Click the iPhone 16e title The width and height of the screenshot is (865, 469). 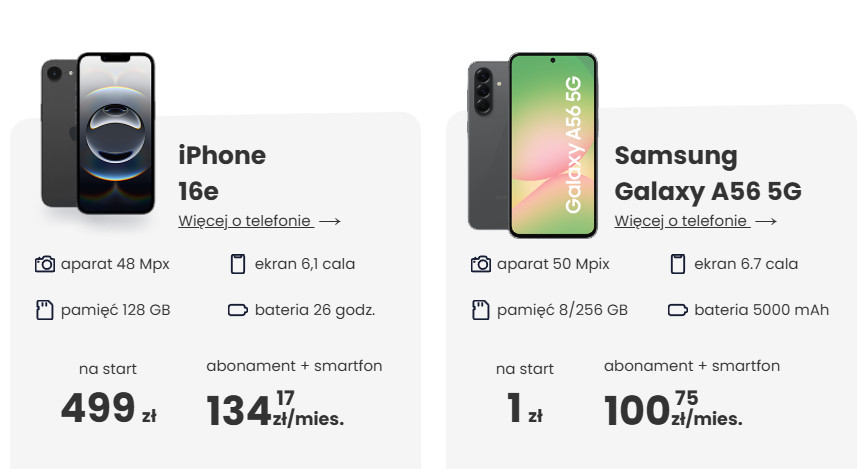222,172
